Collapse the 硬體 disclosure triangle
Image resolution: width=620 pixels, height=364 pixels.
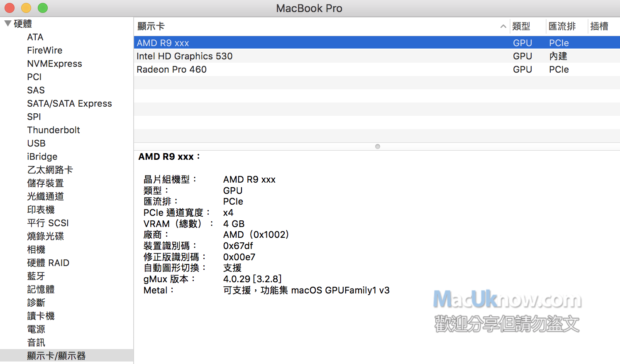coord(7,24)
